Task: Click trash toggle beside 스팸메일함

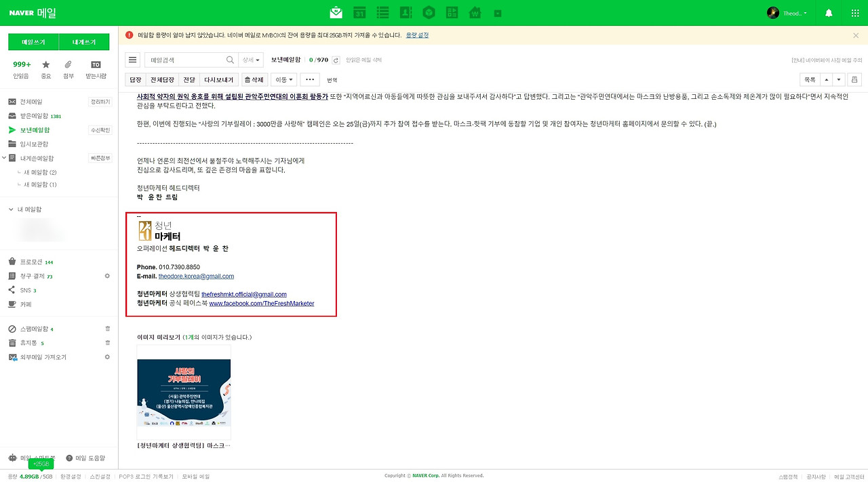Action: (x=106, y=328)
